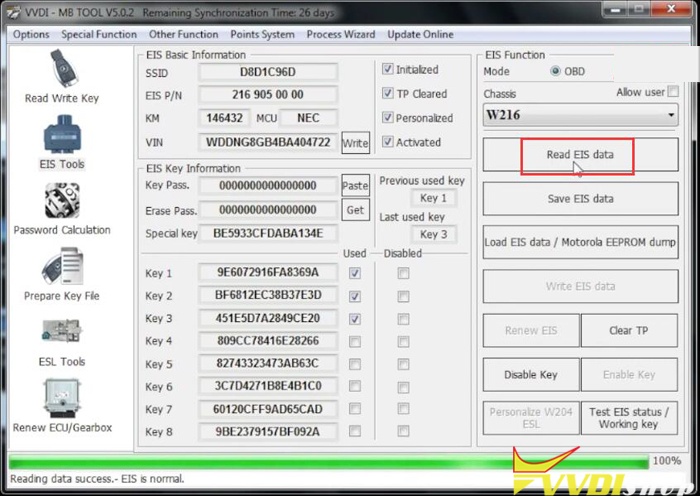Check the Disabled checkbox for Key 1

[x=403, y=273]
